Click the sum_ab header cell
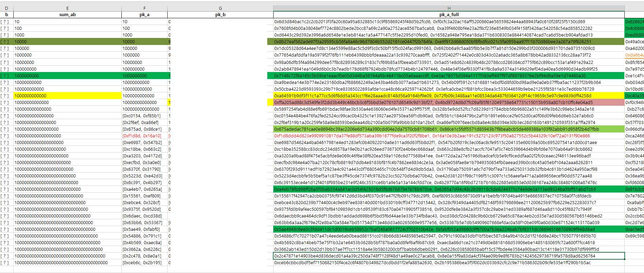The width and height of the screenshot is (644, 273). [x=67, y=15]
